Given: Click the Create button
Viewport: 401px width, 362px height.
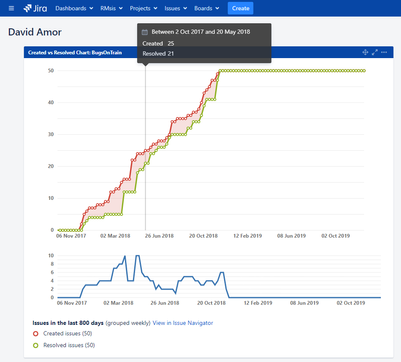Looking at the screenshot, I should (x=240, y=8).
